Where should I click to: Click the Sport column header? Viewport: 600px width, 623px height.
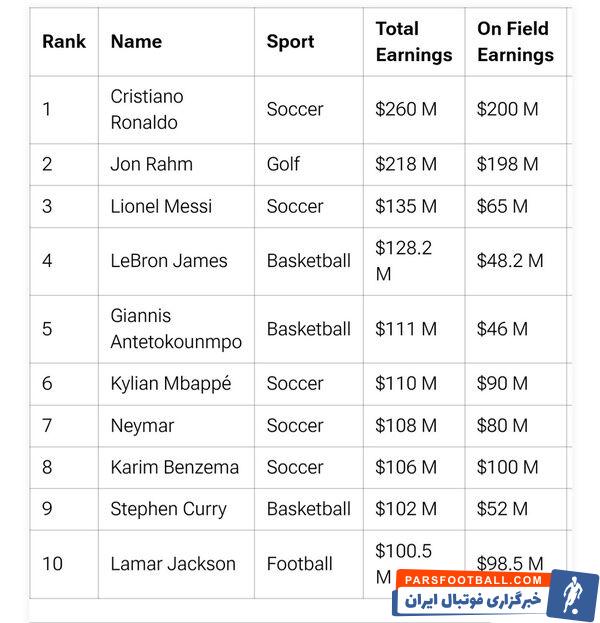(290, 42)
